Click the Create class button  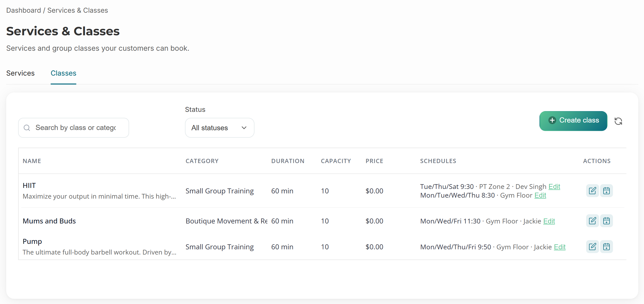coord(573,121)
